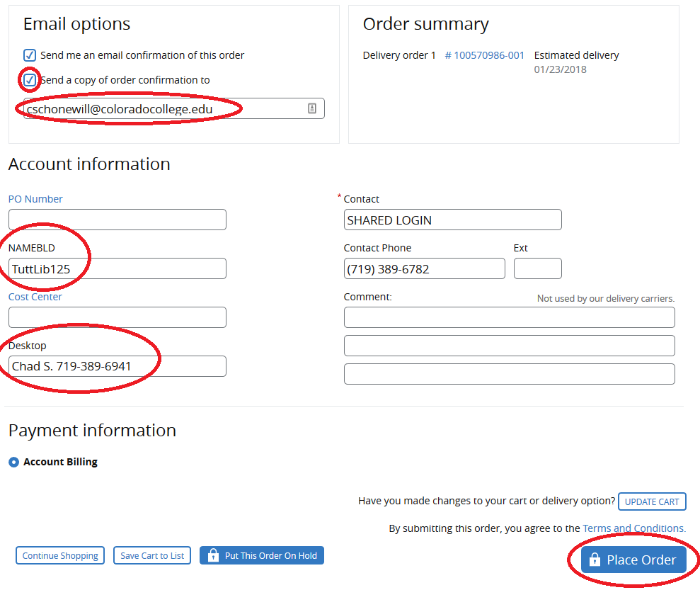Image resolution: width=700 pixels, height=590 pixels.
Task: Click the UPDATE CART button
Action: click(652, 501)
